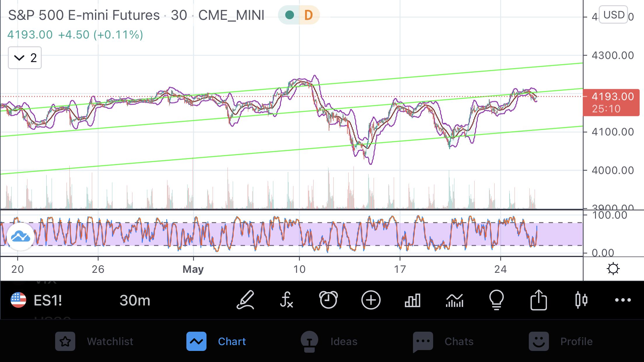
Task: Switch to the Ideas tab
Action: [329, 341]
